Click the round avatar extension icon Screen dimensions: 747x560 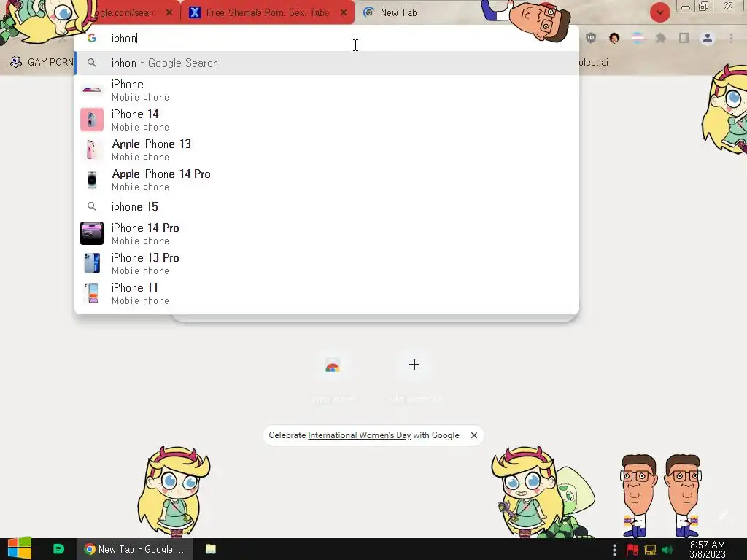point(614,38)
